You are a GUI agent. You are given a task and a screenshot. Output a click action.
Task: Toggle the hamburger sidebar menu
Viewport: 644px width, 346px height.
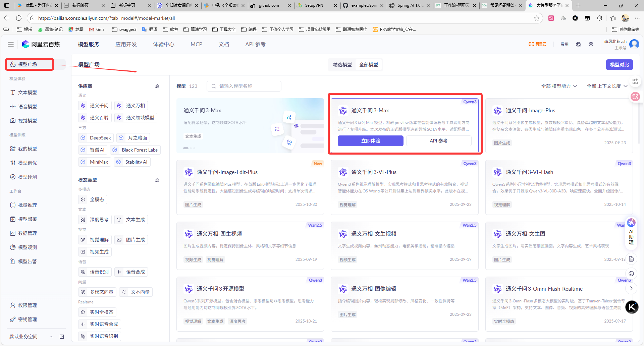(x=11, y=44)
